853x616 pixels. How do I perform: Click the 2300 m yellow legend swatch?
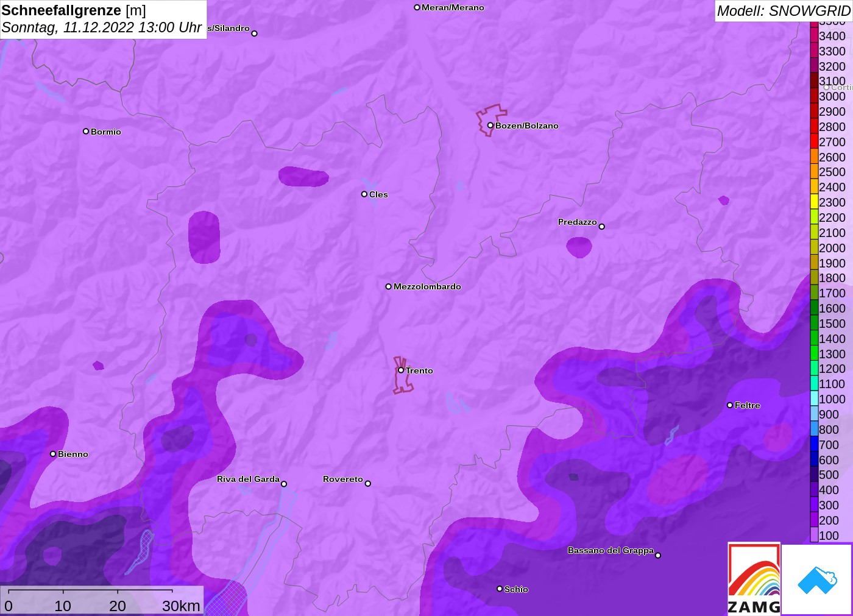point(814,202)
